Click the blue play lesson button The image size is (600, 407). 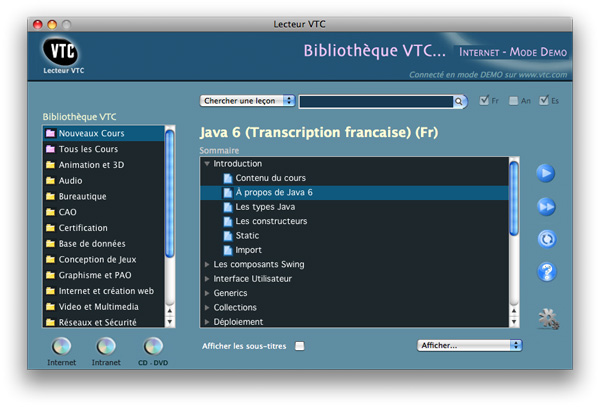546,173
